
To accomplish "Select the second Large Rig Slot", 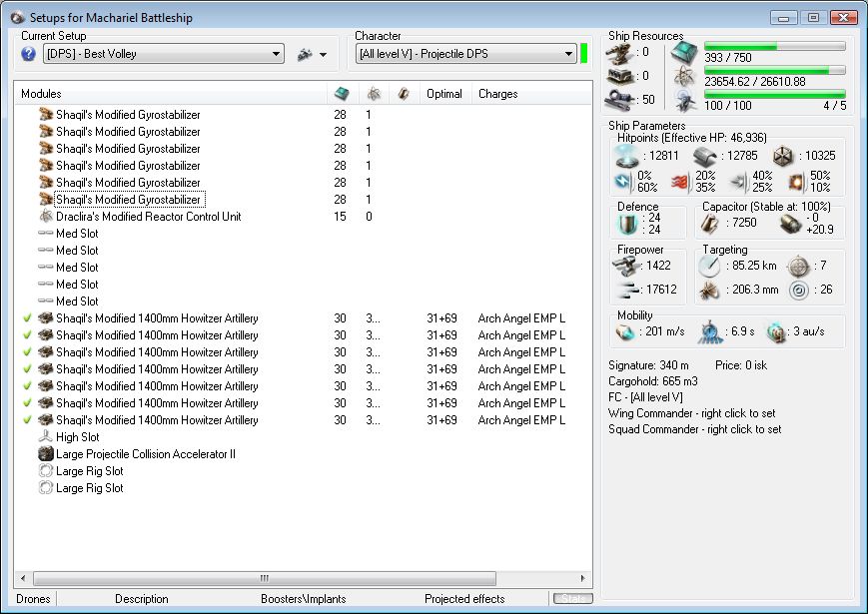I will [90, 488].
